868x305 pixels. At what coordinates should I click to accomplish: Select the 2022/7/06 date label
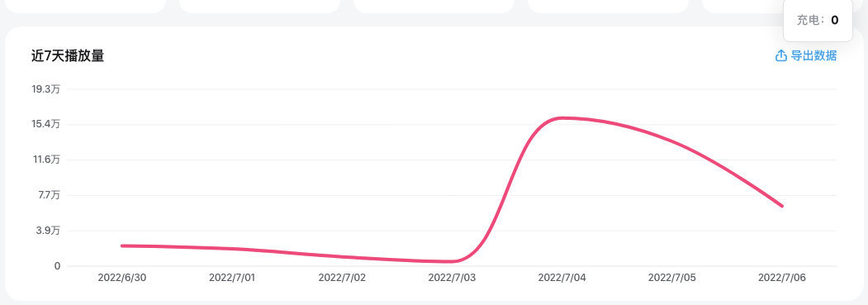[781, 278]
